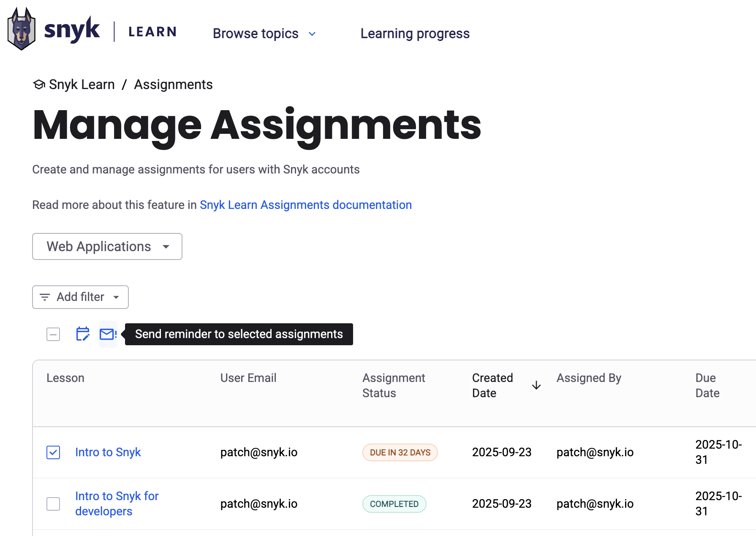756x536 pixels.
Task: Check the Intro to Snyk for developers checkbox
Action: tap(53, 504)
